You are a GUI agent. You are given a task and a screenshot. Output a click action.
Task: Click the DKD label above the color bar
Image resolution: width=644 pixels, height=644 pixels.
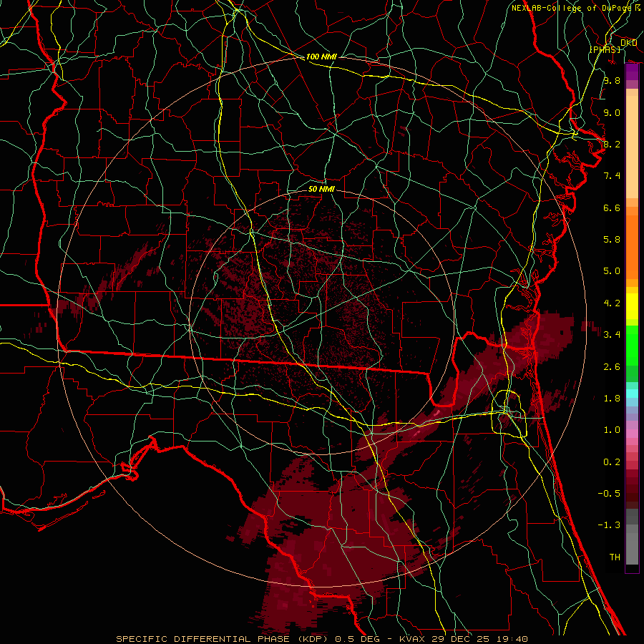click(x=628, y=43)
